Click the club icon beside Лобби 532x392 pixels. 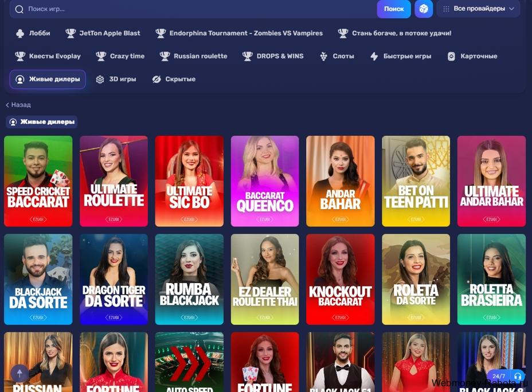pos(20,33)
